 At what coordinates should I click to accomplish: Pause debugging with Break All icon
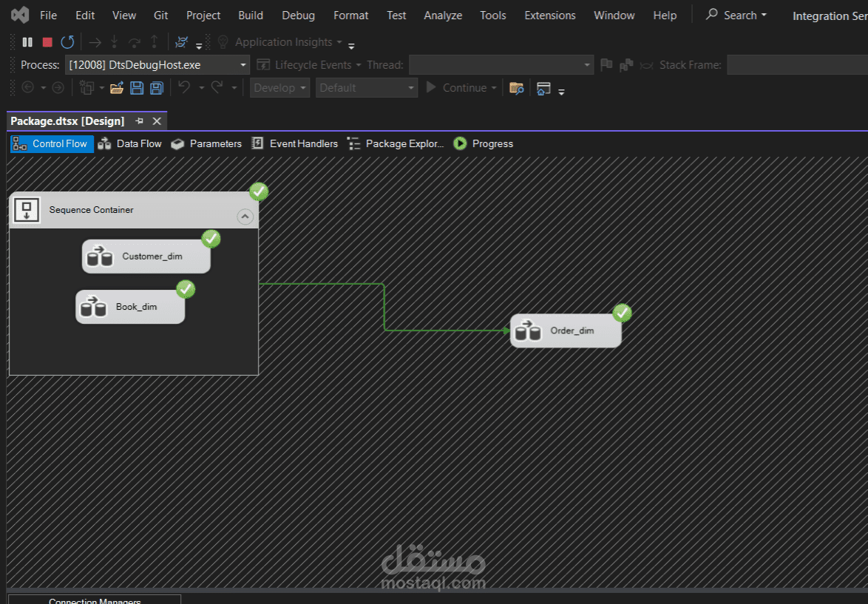[x=27, y=42]
